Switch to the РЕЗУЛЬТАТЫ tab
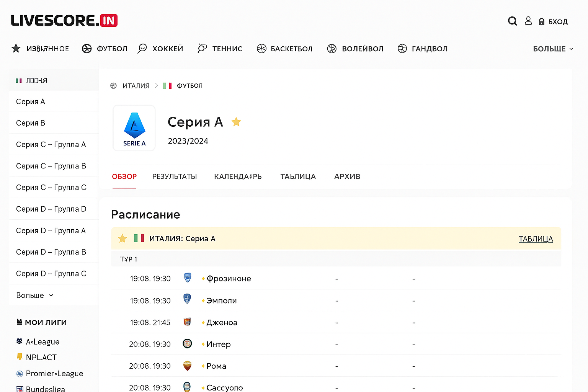The image size is (588, 392). point(175,176)
